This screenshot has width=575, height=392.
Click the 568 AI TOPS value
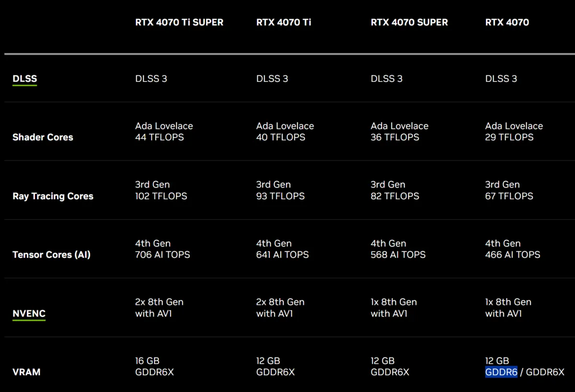[398, 255]
